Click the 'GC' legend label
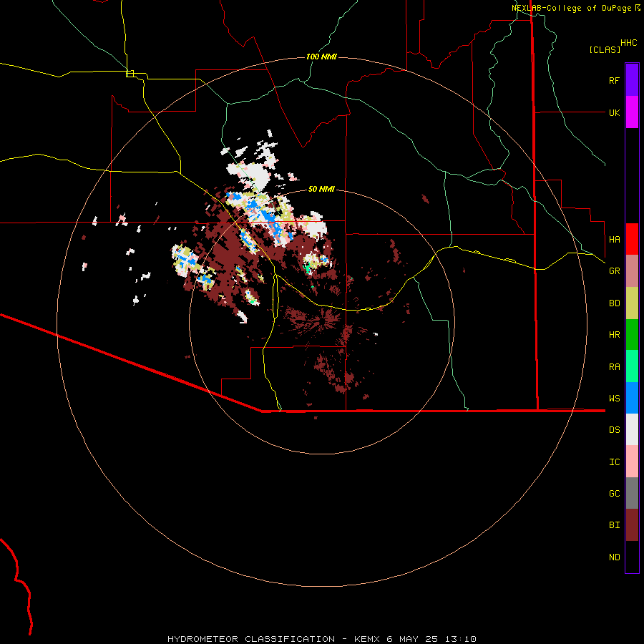This screenshot has width=644, height=644. point(614,493)
